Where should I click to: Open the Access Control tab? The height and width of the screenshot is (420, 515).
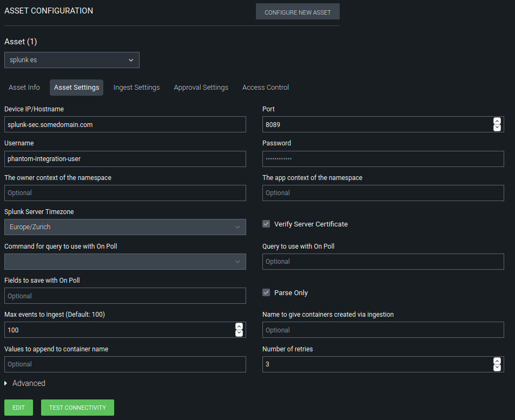(x=266, y=88)
